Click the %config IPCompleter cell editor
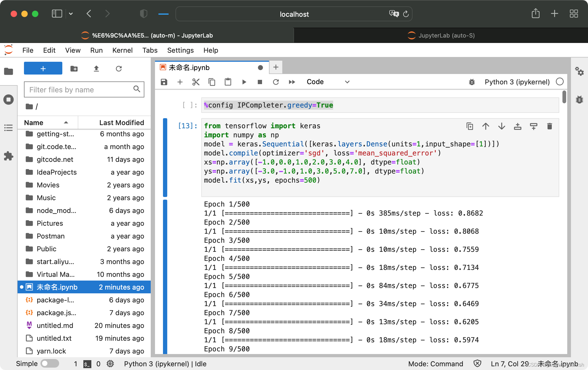588x370 pixels. (380, 105)
